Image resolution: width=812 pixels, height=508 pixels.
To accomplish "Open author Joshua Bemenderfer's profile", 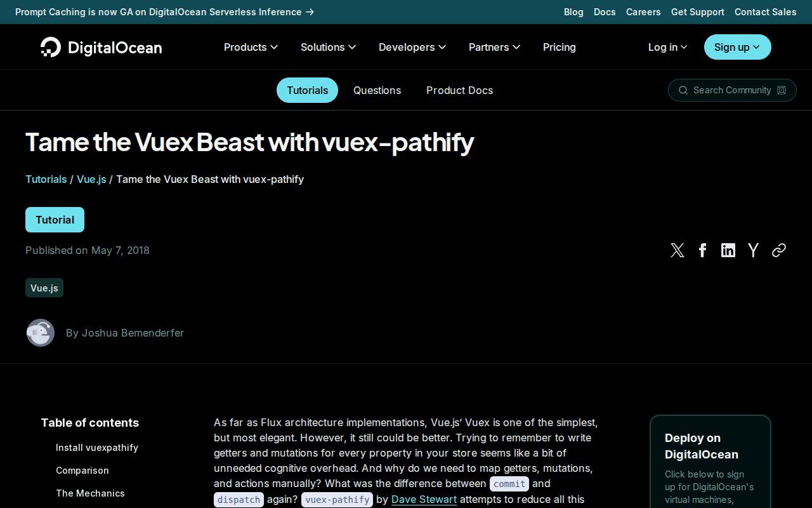I will pyautogui.click(x=133, y=333).
